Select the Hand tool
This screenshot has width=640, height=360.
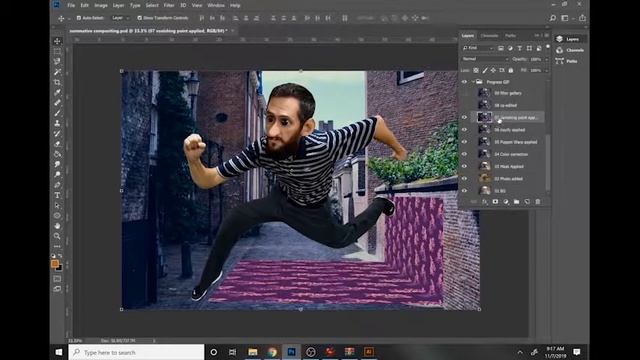coord(57,226)
